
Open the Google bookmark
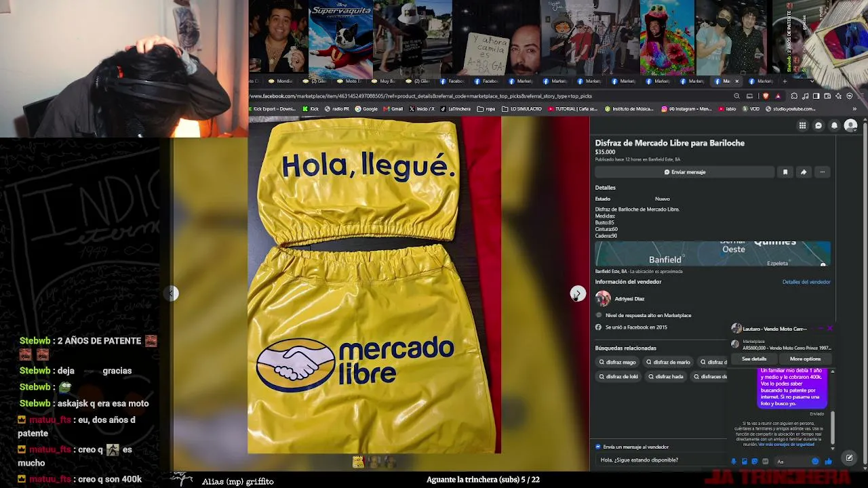click(367, 108)
